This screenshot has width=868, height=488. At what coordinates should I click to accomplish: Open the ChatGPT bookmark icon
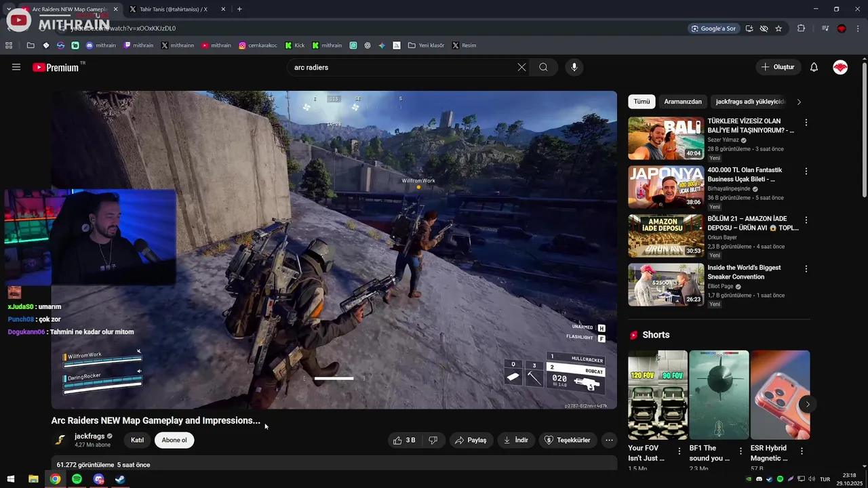[x=368, y=45]
